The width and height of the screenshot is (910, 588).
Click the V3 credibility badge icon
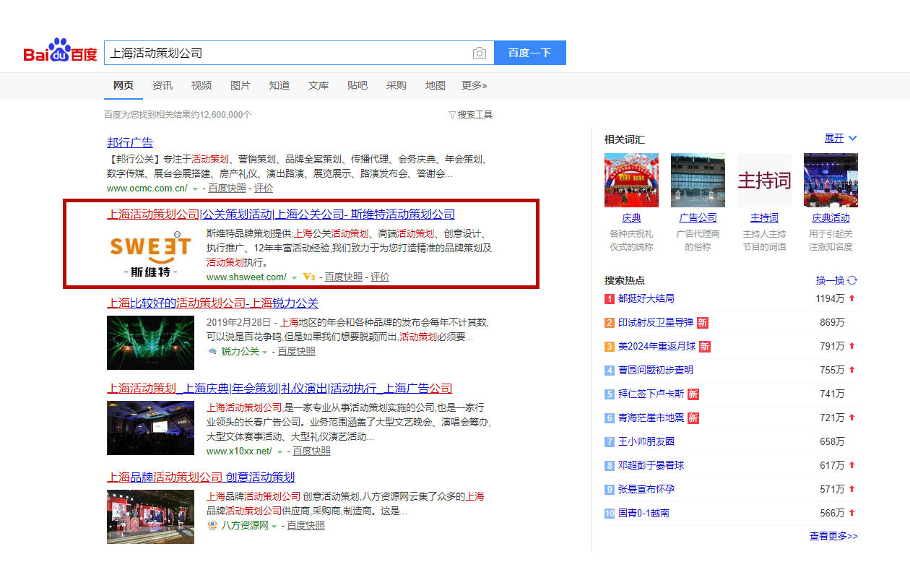click(309, 277)
